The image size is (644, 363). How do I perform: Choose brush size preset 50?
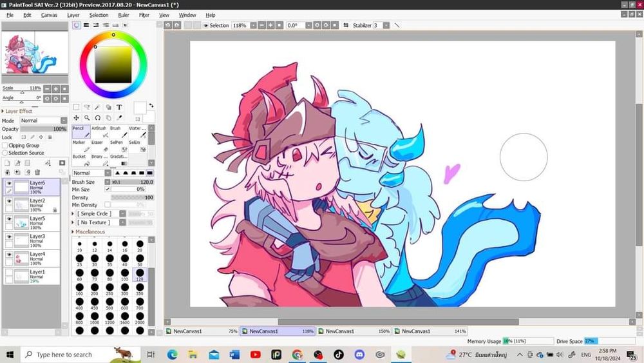pyautogui.click(x=140, y=260)
